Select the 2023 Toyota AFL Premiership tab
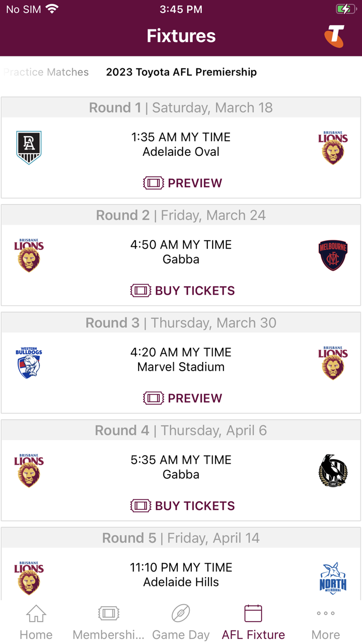 [x=181, y=72]
